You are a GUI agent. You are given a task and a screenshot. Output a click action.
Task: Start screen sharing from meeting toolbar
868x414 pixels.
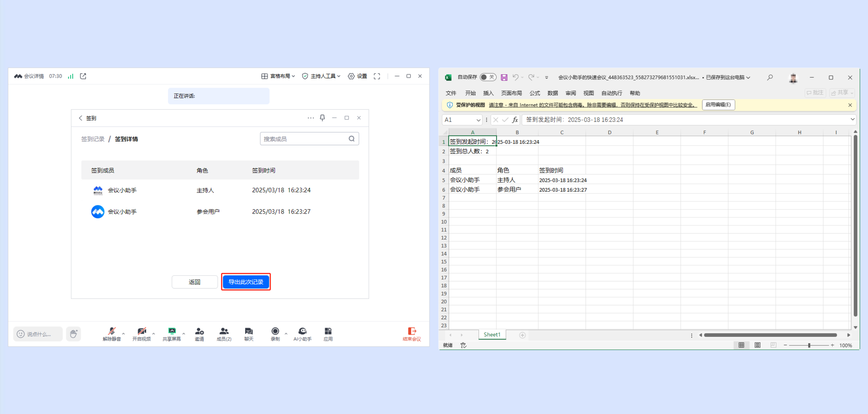pos(172,331)
